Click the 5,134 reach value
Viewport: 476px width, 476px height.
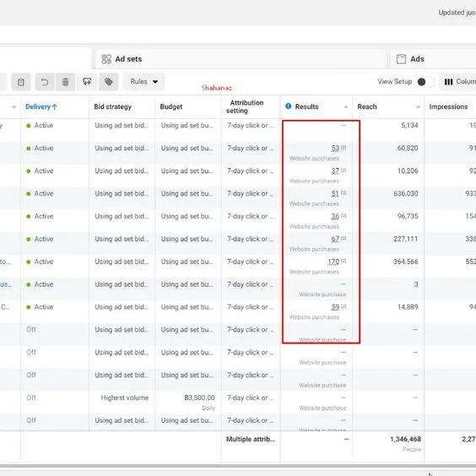click(409, 126)
